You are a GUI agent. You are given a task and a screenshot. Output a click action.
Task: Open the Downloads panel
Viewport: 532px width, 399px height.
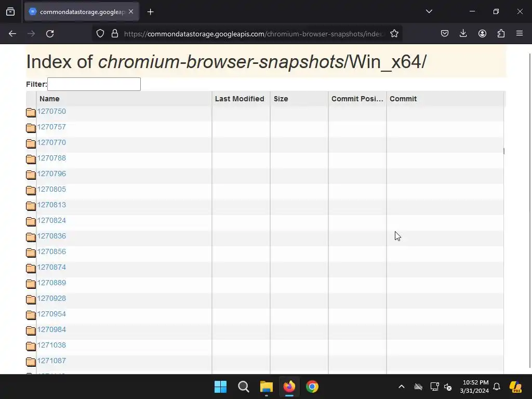coord(463,33)
